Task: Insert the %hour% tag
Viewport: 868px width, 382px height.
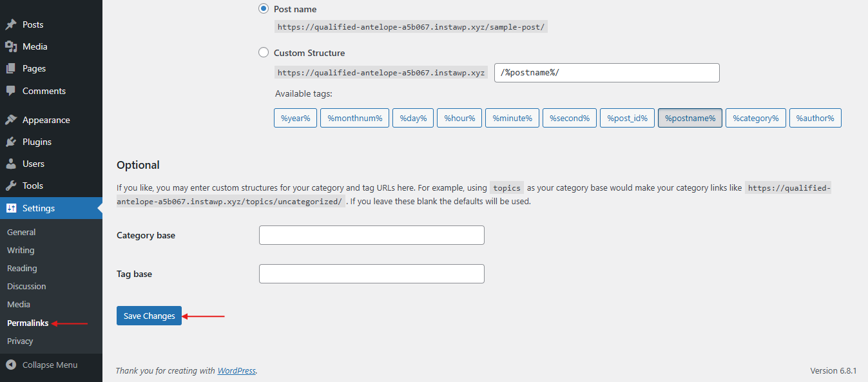Action: 459,118
